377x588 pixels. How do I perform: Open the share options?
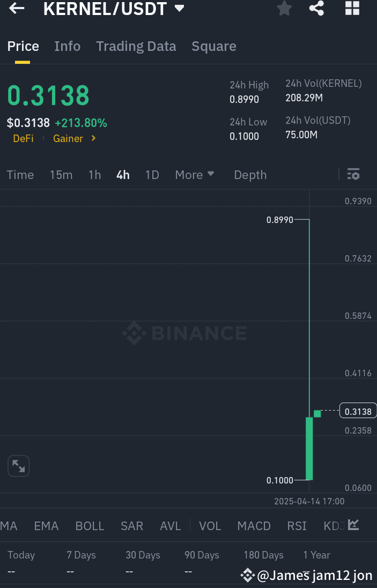tap(316, 9)
